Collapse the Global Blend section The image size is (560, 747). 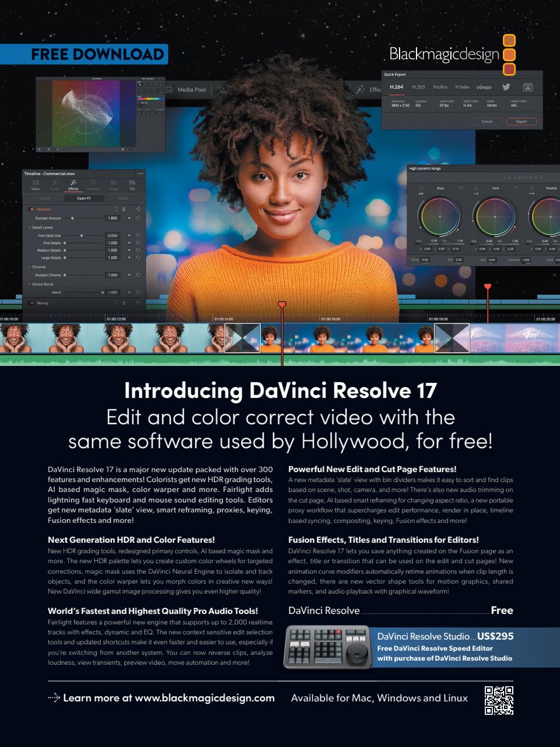(30, 284)
